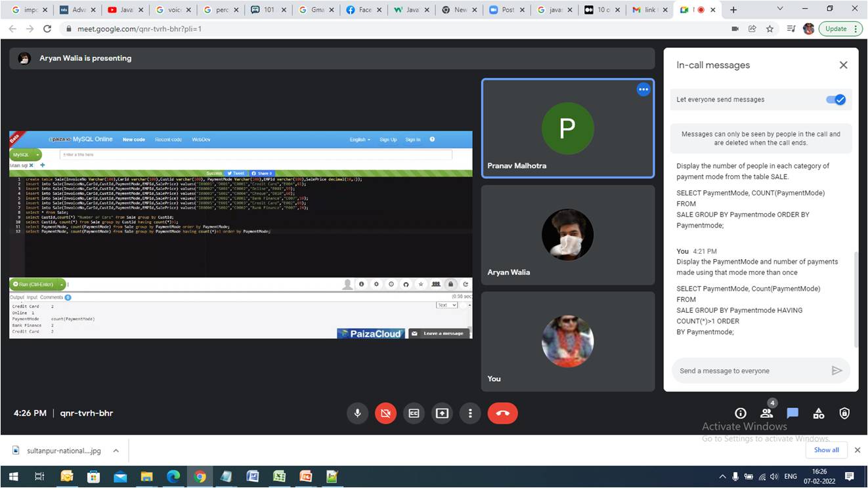868x488 pixels.
Task: Open a new Chrome tab
Action: tap(733, 10)
